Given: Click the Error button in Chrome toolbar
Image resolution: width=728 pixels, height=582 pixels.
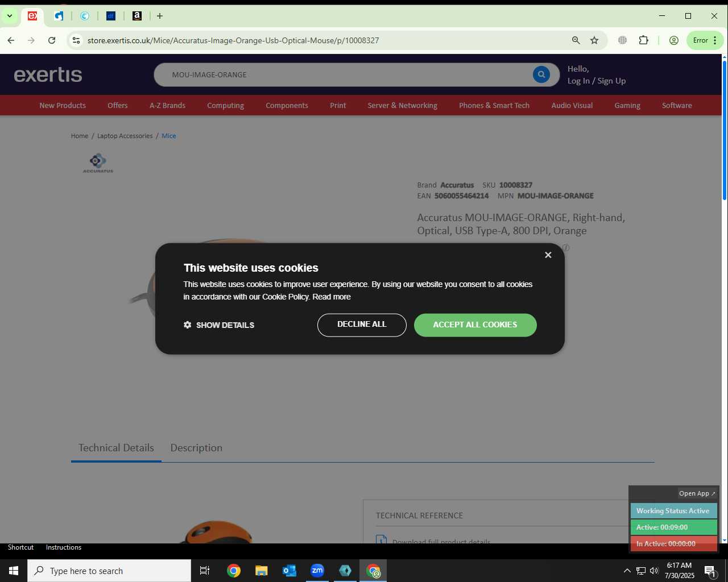Looking at the screenshot, I should coord(705,40).
